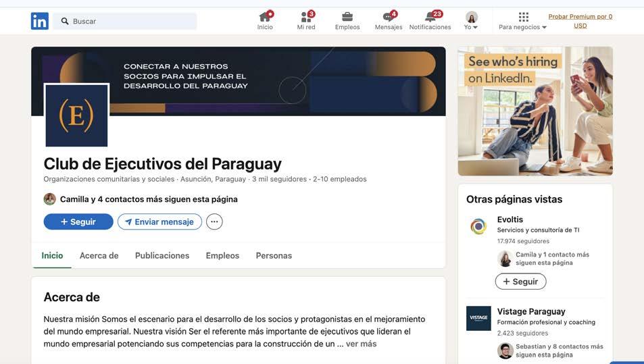Expand the Para negocios dropdown arrow
This screenshot has width=644, height=364.
coord(544,28)
